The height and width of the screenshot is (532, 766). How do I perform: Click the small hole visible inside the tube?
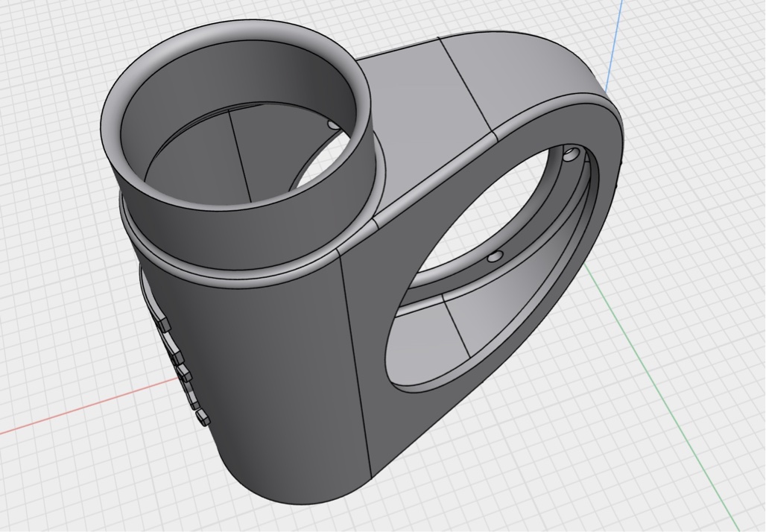pos(333,125)
